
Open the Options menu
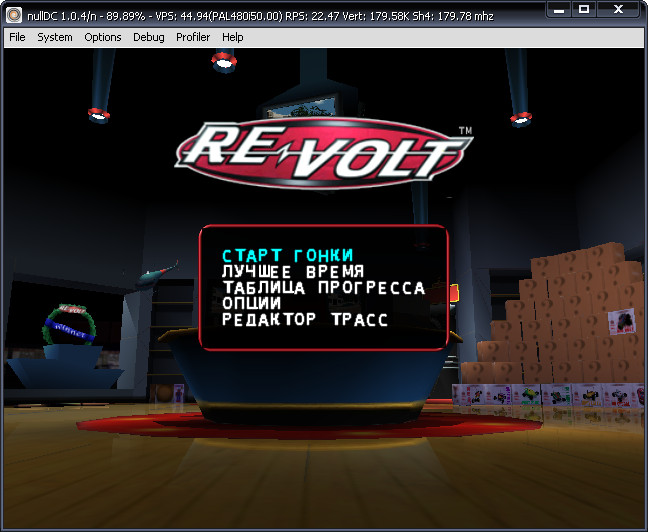click(x=103, y=37)
